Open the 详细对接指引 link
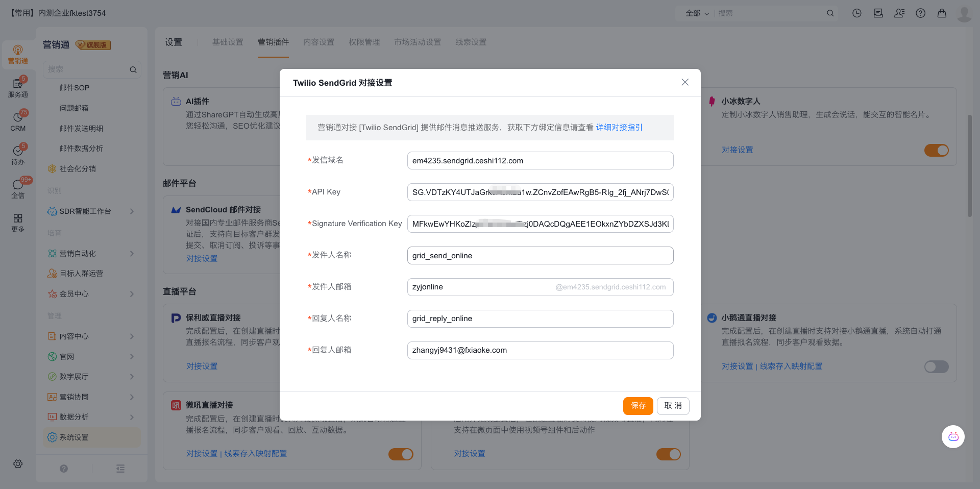 pos(619,128)
